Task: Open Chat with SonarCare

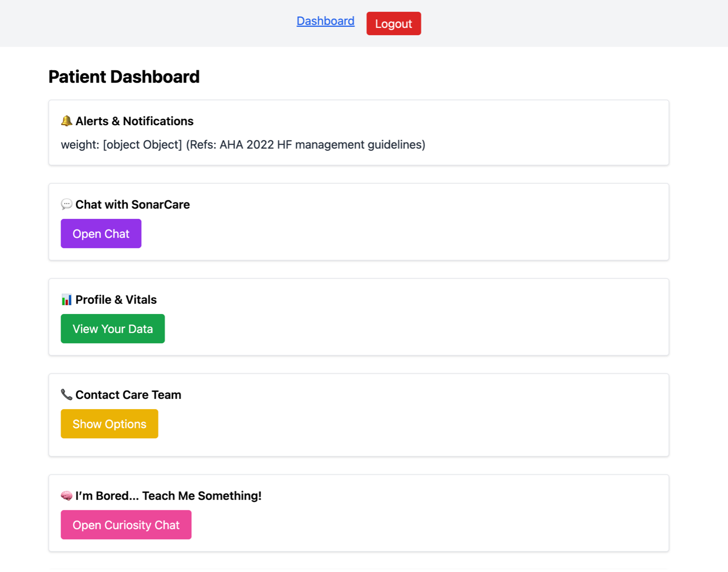Action: (x=101, y=234)
